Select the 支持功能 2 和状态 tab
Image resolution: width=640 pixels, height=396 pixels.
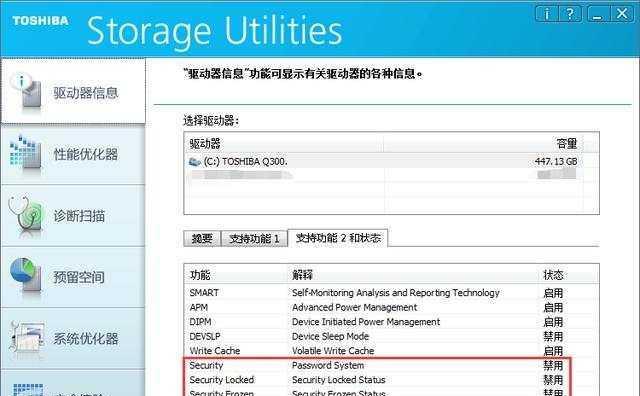(338, 238)
